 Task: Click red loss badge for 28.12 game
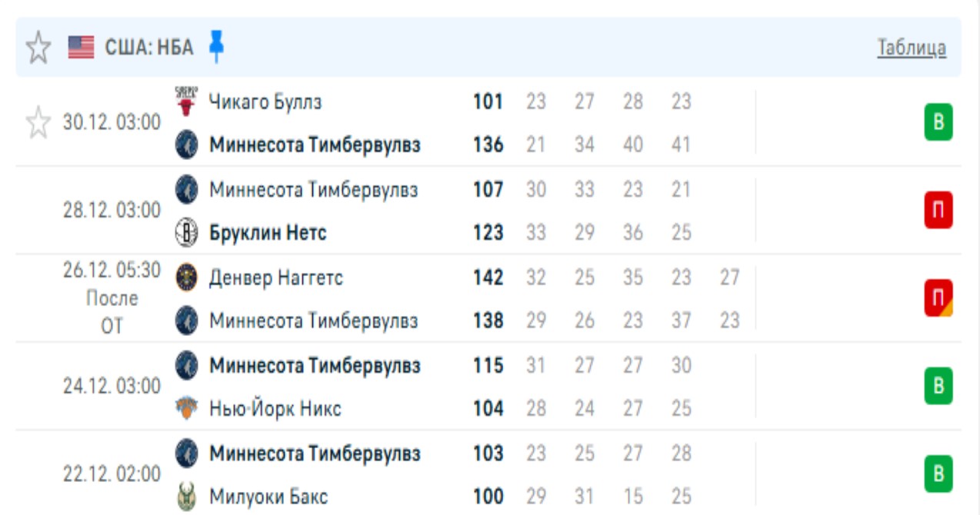[938, 210]
